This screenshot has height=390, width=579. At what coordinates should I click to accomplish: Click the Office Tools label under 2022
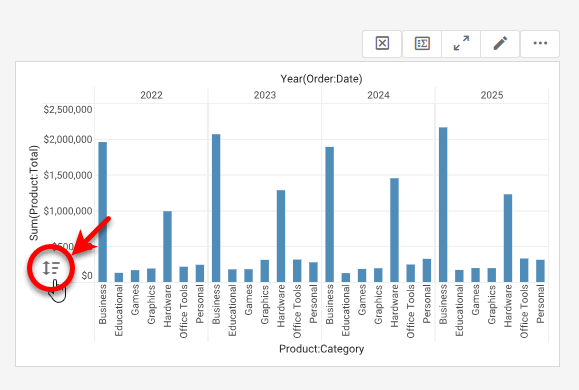click(184, 311)
